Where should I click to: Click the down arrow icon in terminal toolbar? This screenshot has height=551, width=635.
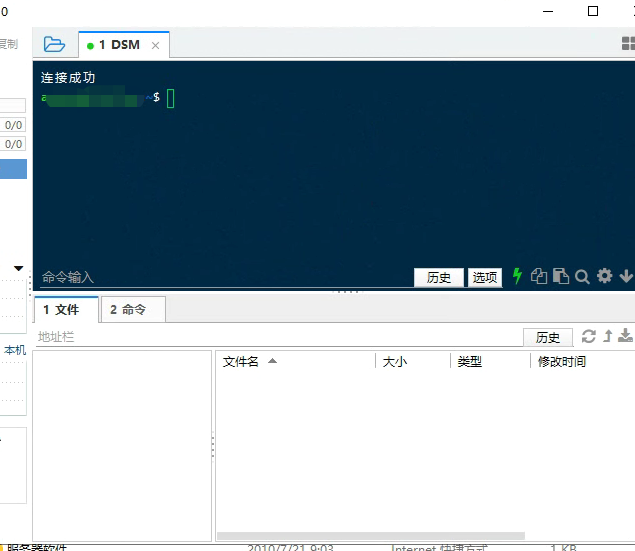click(626, 276)
